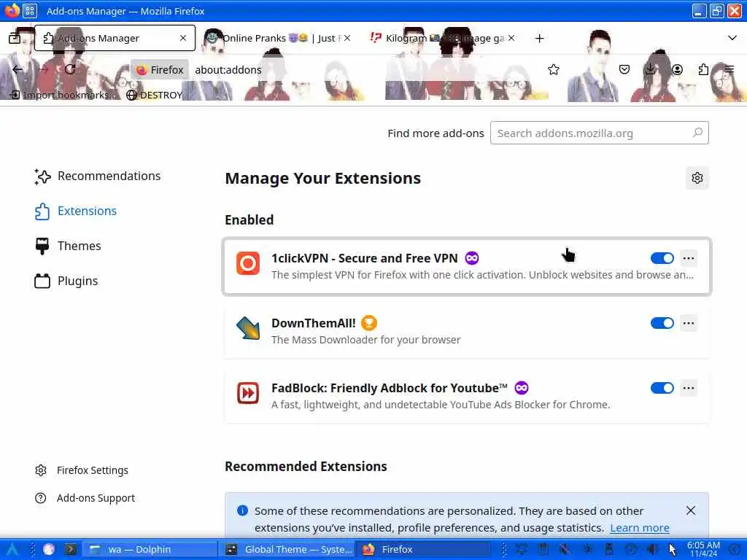Switch to the wa — Dolphin window
The image size is (747, 560).
point(150,550)
